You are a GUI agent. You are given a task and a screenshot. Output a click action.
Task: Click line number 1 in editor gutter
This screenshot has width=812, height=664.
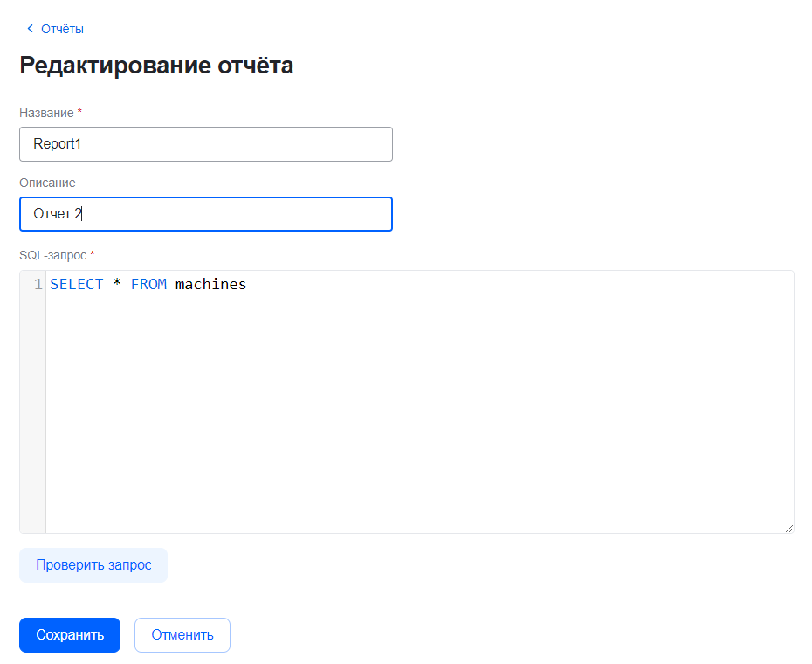pos(38,285)
